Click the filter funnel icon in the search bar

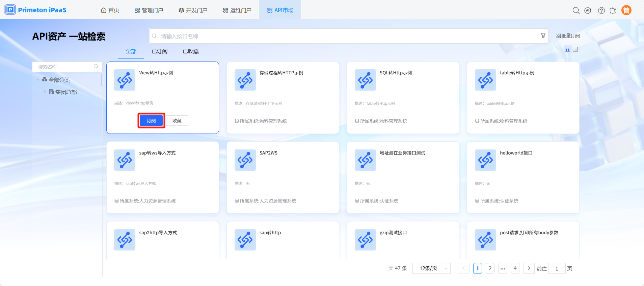543,35
